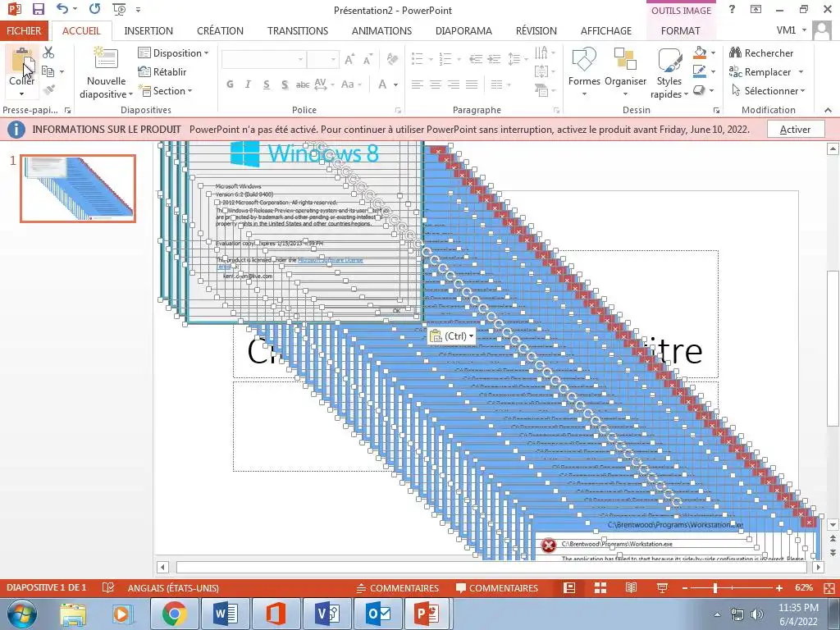This screenshot has width=840, height=630.
Task: Toggle text shadow S button
Action: pos(285,84)
